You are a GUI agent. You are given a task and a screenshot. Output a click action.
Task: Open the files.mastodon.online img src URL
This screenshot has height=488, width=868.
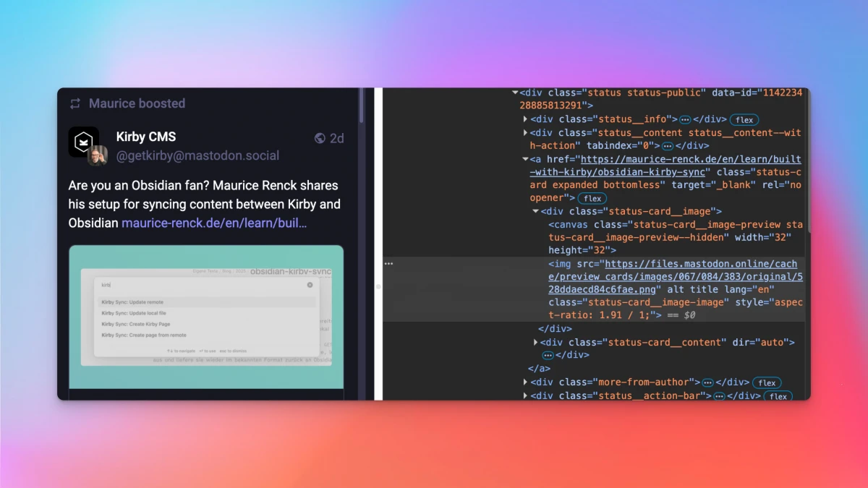click(x=674, y=276)
